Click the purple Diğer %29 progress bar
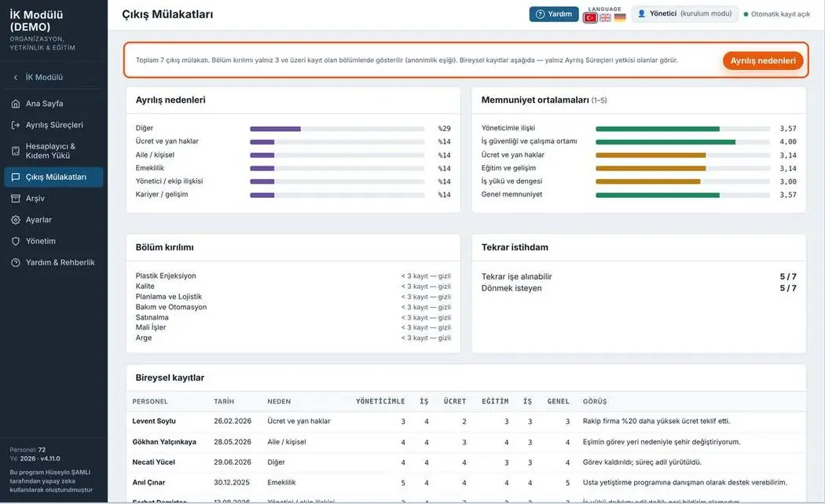Viewport: 825px width, 504px height. [337, 129]
